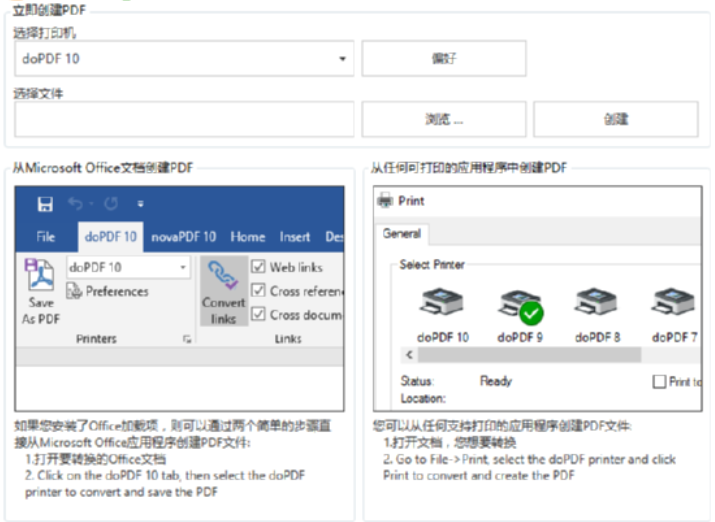715x522 pixels.
Task: Switch to the novaPDF 10 tab
Action: point(183,237)
